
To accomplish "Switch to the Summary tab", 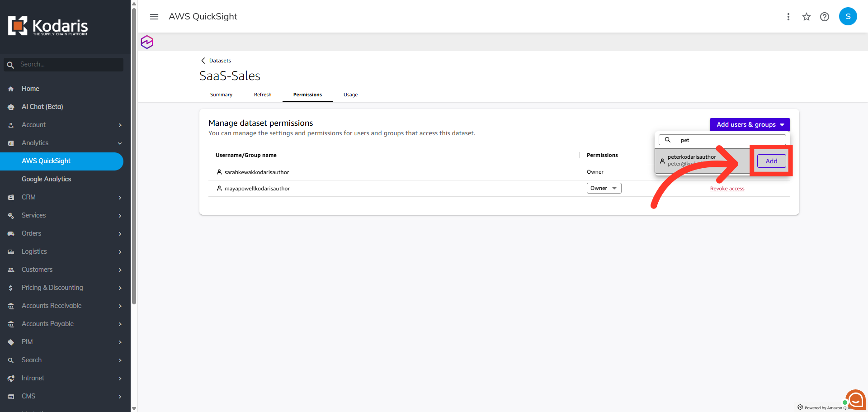I will coord(221,95).
